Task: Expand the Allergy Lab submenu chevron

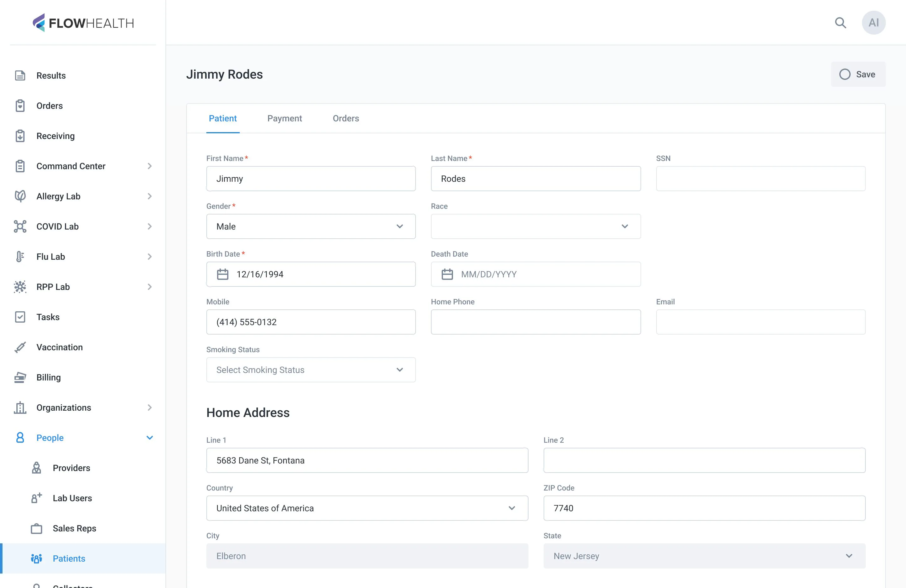Action: coord(150,196)
